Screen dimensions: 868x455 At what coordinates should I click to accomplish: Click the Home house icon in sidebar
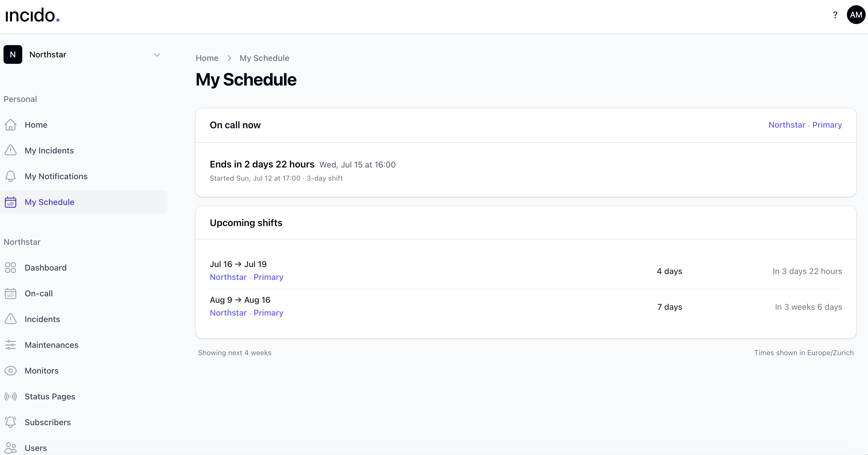pyautogui.click(x=11, y=125)
